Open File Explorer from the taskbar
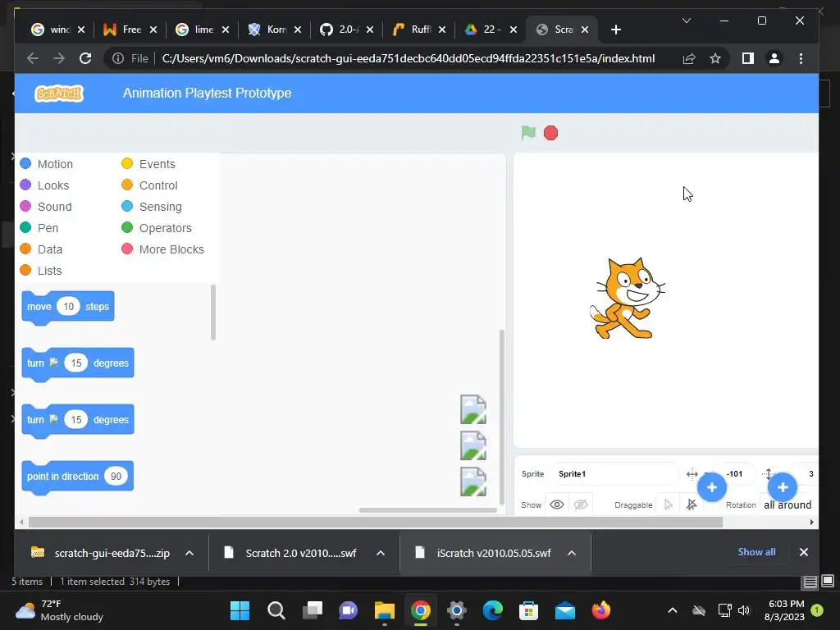 click(384, 610)
